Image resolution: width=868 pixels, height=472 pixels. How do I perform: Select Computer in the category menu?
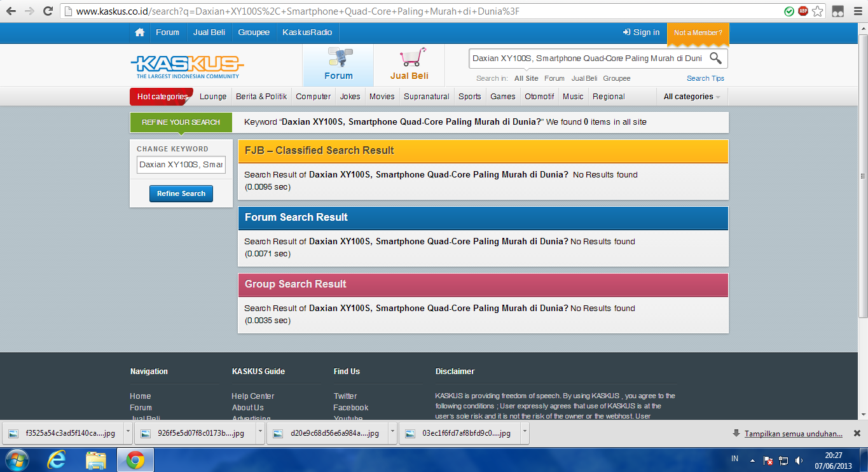[313, 97]
